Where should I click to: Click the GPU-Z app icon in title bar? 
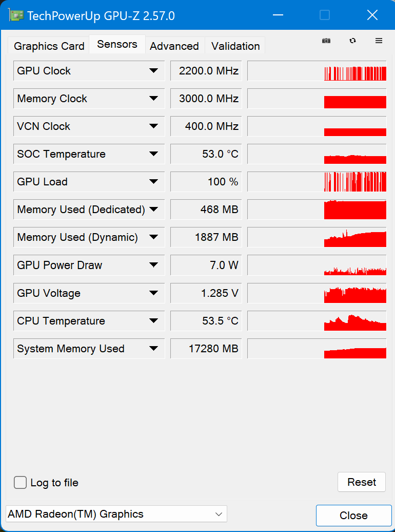(16, 15)
